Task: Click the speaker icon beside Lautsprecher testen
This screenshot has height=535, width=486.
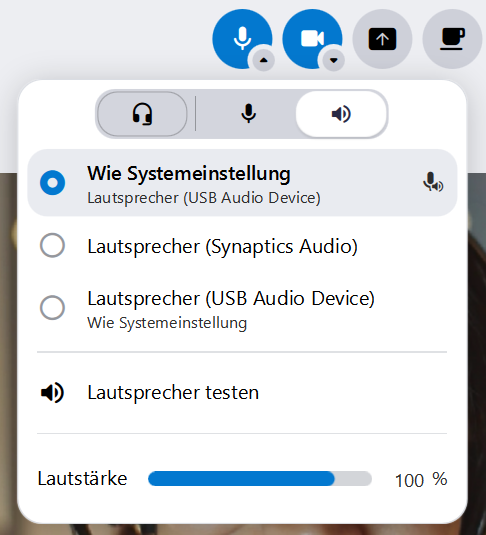Action: click(52, 393)
